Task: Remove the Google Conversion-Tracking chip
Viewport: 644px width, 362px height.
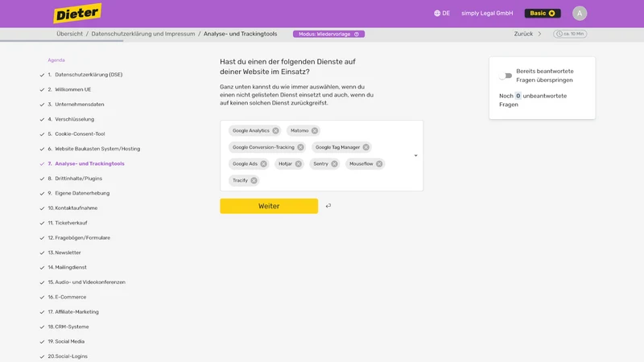Action: click(x=300, y=147)
